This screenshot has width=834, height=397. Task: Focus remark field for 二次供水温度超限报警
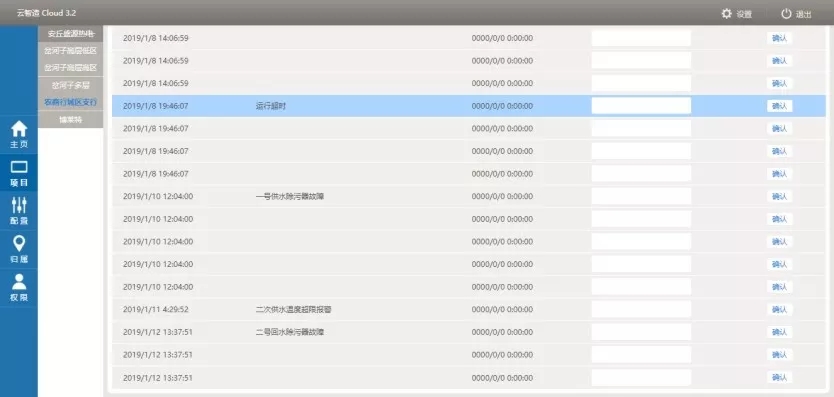click(641, 309)
